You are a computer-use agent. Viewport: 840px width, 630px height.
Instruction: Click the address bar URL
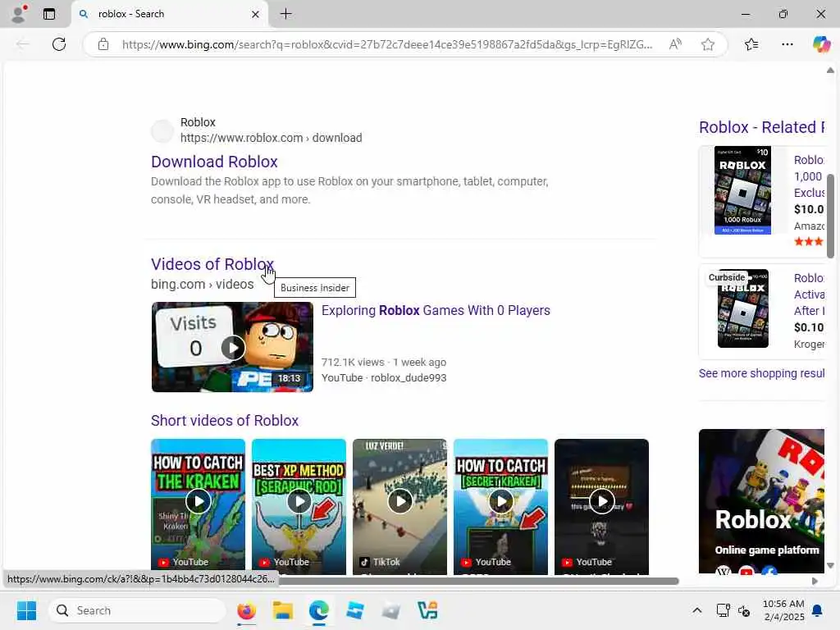click(x=387, y=44)
